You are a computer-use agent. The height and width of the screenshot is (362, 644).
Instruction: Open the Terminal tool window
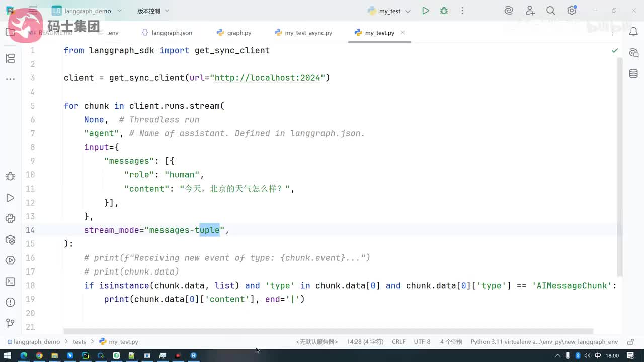[10, 281]
